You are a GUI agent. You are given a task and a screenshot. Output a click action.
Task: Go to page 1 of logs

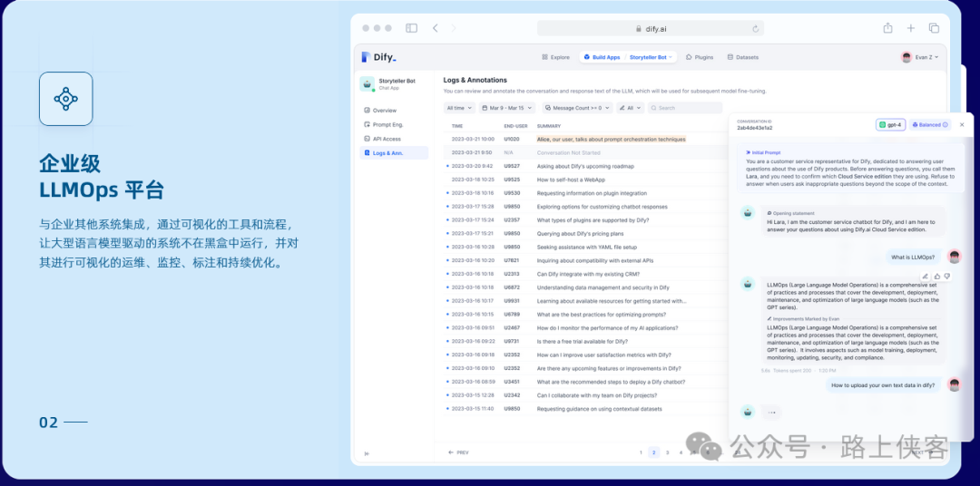coord(641,452)
